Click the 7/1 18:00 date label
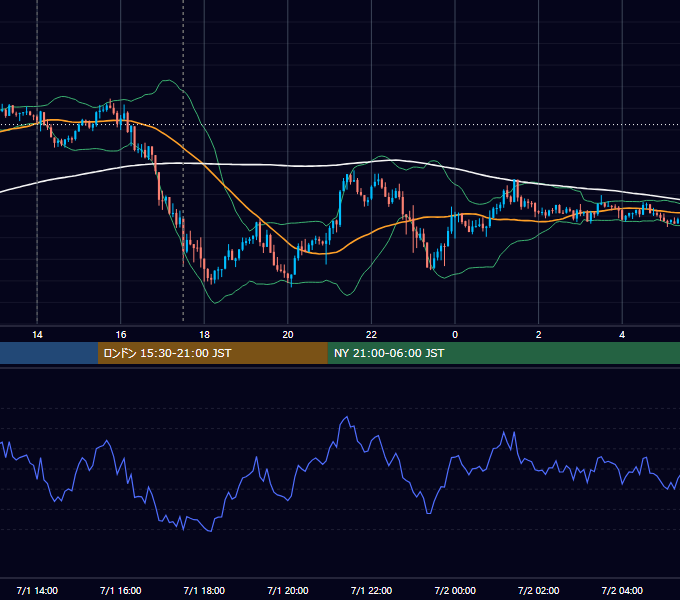680x600 pixels. pyautogui.click(x=204, y=590)
